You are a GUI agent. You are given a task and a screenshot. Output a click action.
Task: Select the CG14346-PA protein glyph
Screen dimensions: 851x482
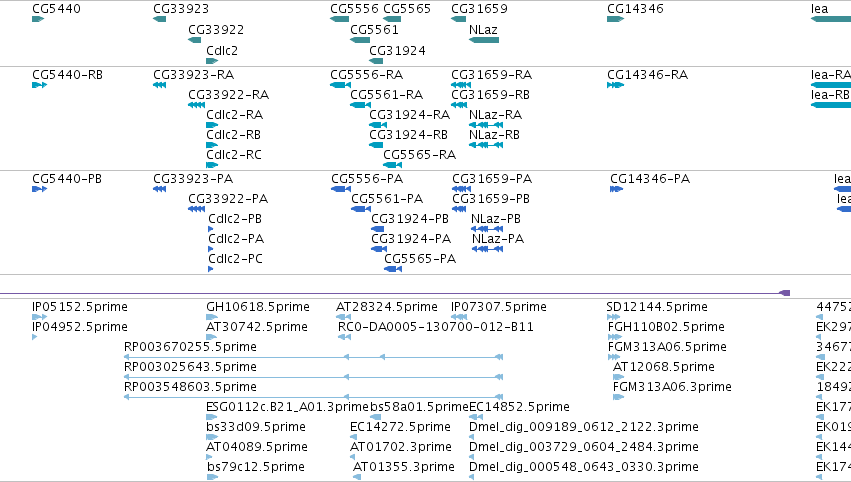click(x=617, y=189)
